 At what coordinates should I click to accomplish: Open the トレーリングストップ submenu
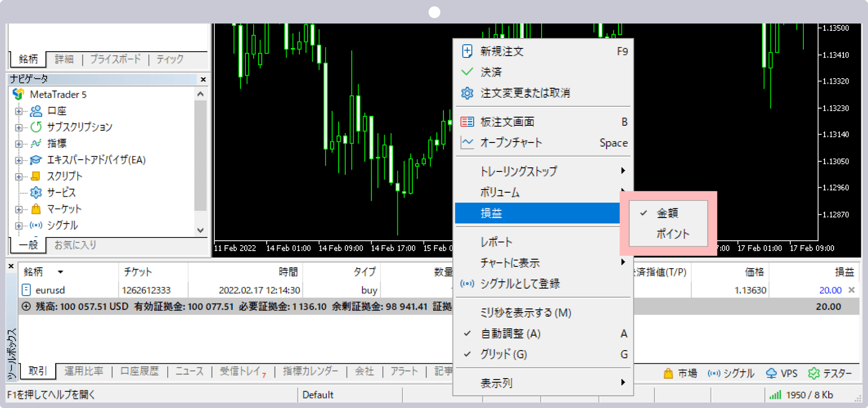point(542,171)
